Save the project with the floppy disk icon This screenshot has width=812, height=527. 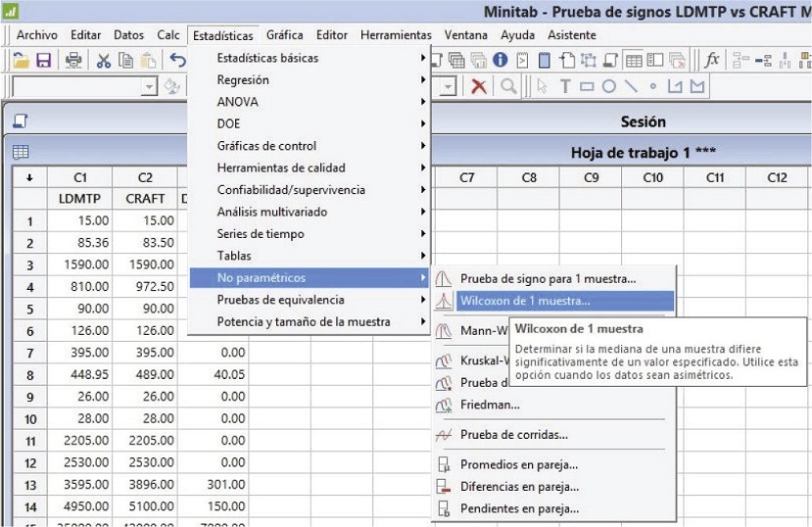click(x=44, y=61)
